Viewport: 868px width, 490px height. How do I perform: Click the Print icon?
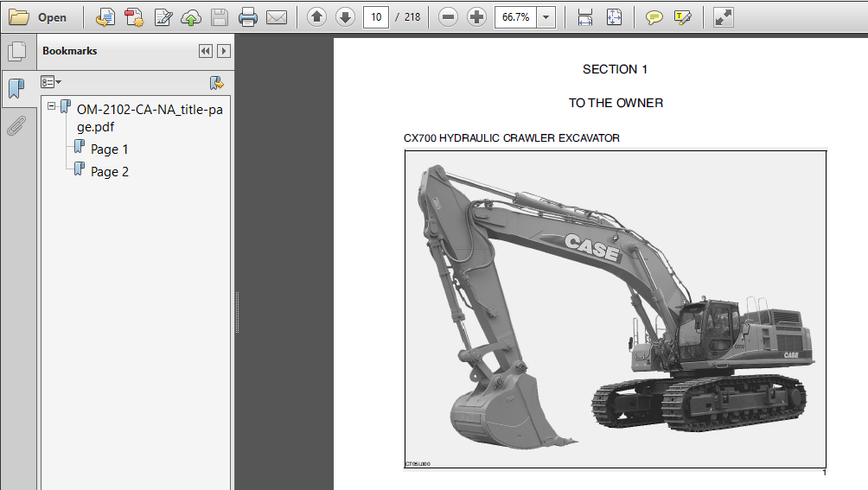[x=247, y=17]
